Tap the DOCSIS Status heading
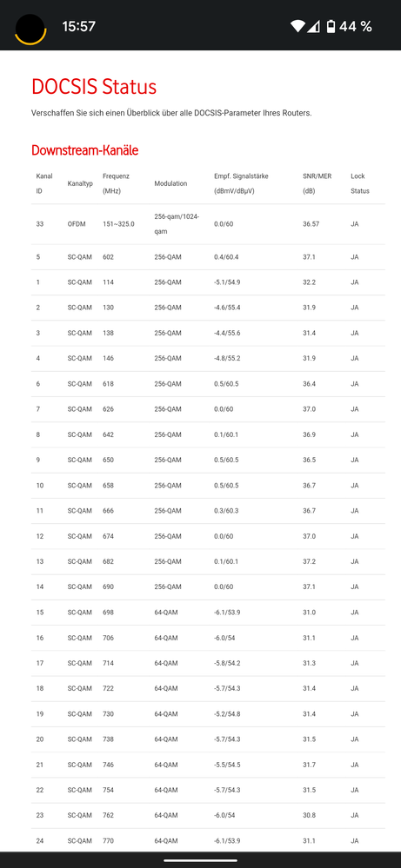This screenshot has width=401, height=868. coord(94,87)
